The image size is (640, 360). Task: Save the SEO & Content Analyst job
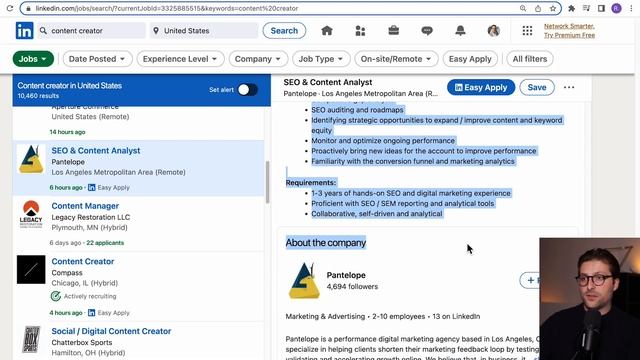(x=537, y=87)
